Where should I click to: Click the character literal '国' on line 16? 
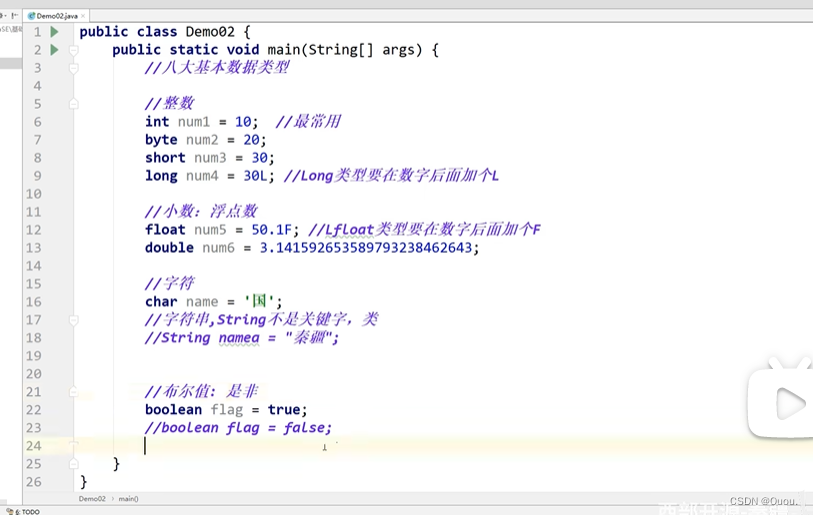click(x=259, y=301)
